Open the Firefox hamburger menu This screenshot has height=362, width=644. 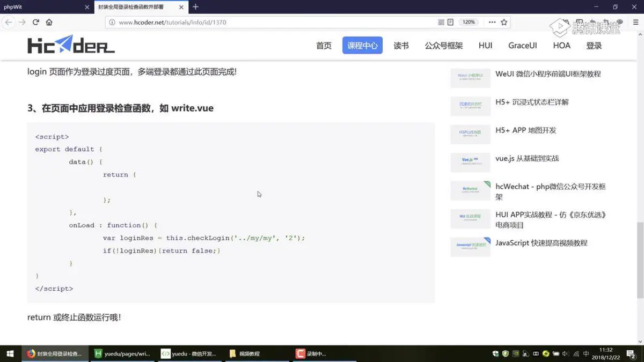coord(635,23)
